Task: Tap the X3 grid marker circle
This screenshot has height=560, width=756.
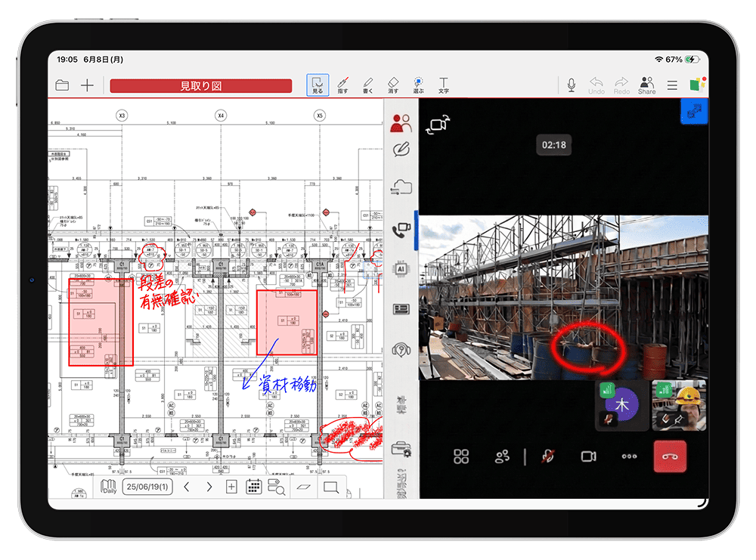Action: click(122, 116)
